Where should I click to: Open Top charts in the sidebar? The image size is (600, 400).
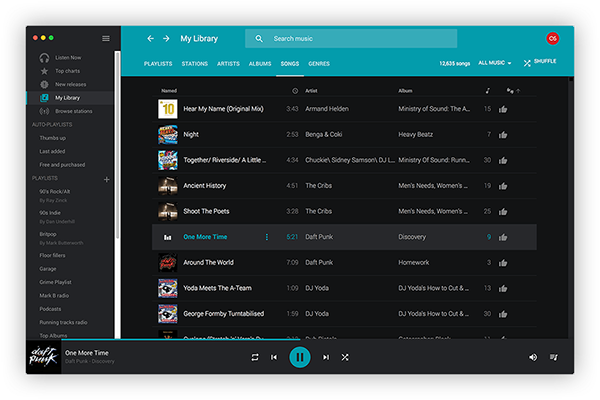67,71
